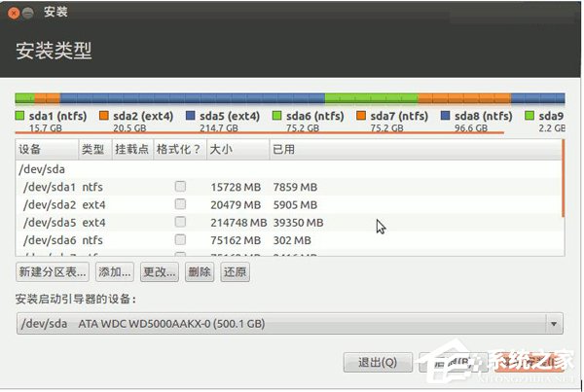Click the green sda9 legend square
Screen dimensions: 584x392
530,116
